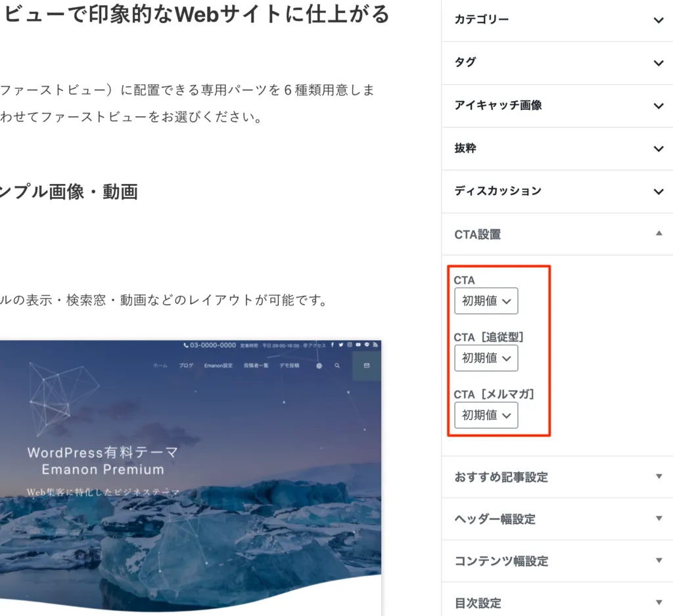673x616 pixels.
Task: Click the search icon in the preview image
Action: point(337,366)
